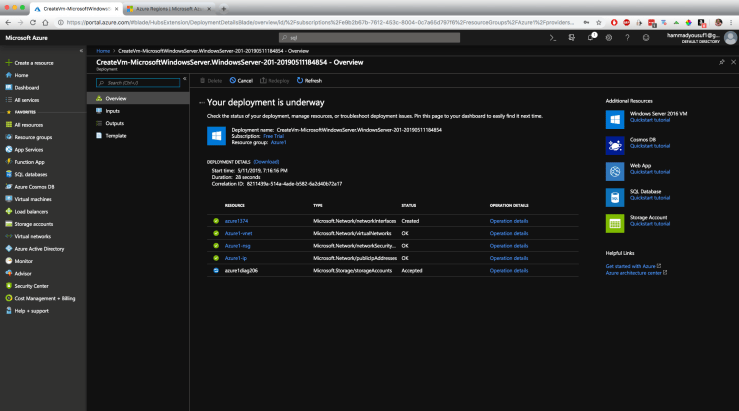Viewport: 739px width, 411px height.
Task: Open Operation details for azure1374
Action: [509, 221]
